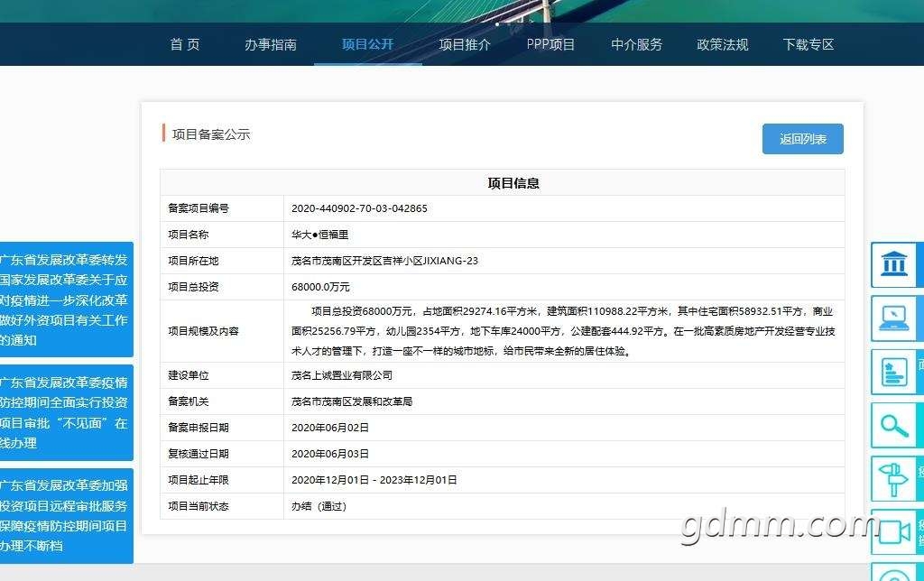
Task: Open the 中介服务 navigation item
Action: point(637,44)
